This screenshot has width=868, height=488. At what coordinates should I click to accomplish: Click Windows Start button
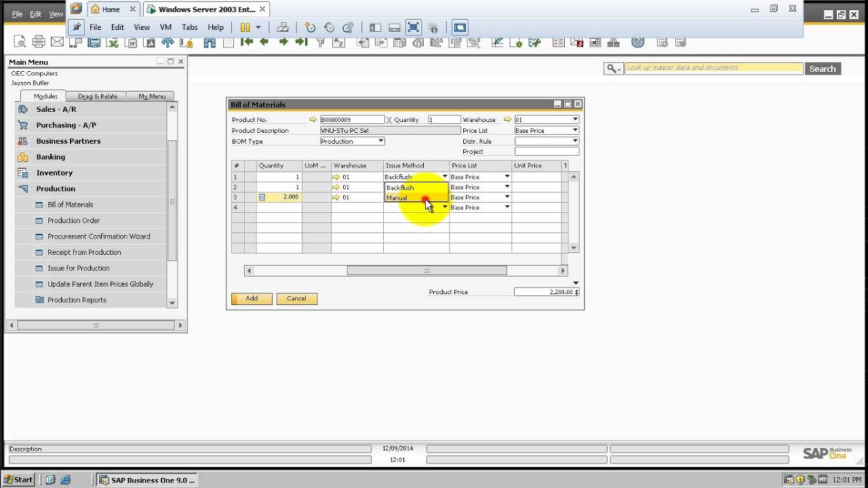[18, 479]
